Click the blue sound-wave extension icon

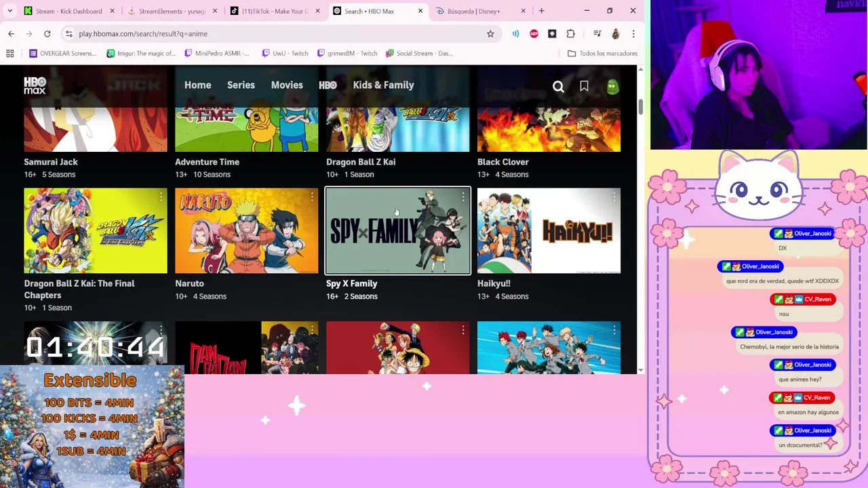click(515, 33)
